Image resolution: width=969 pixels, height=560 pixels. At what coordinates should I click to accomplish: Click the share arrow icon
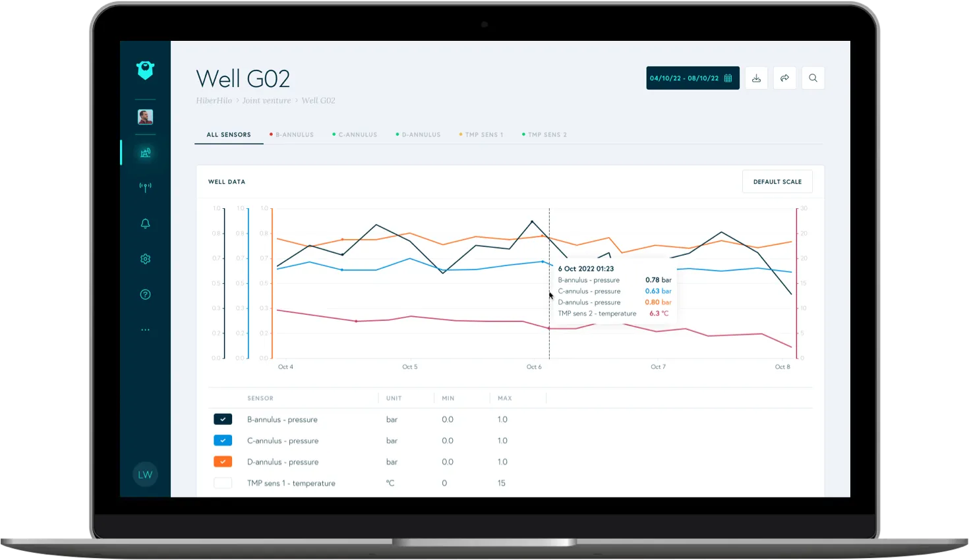coord(784,78)
